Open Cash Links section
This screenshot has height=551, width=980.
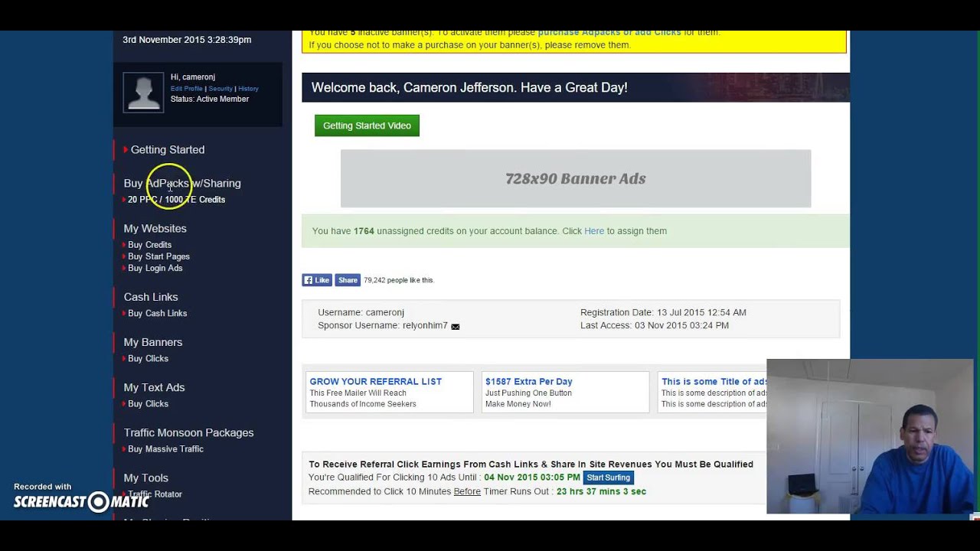pos(151,297)
